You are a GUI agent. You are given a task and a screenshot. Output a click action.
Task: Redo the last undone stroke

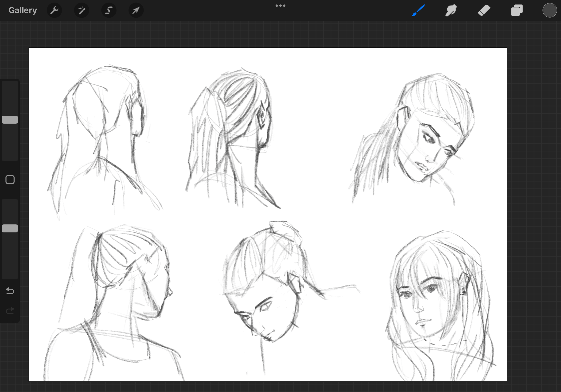(10, 311)
